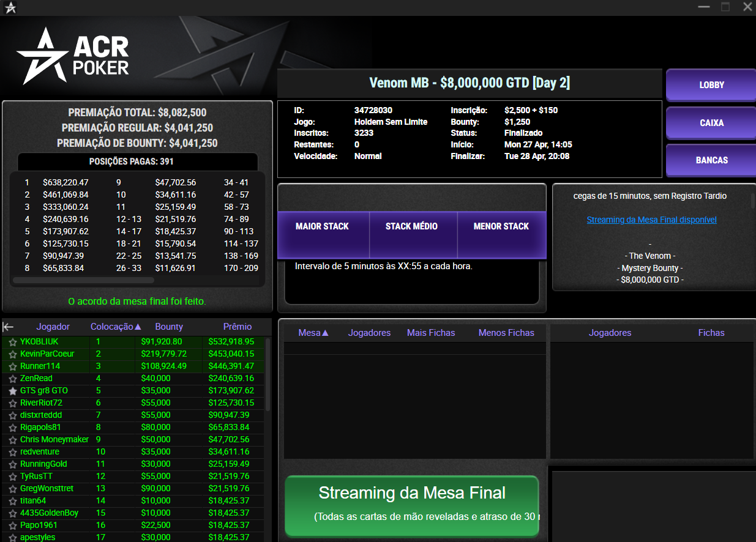Click the star icon next to Chris Moneymaker
Screen dimensions: 756x542
pyautogui.click(x=12, y=439)
